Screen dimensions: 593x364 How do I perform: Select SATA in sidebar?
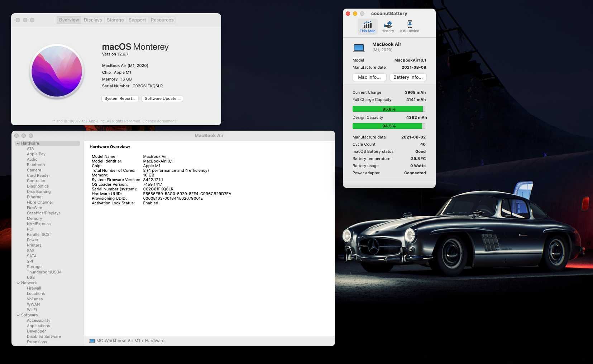(x=32, y=256)
